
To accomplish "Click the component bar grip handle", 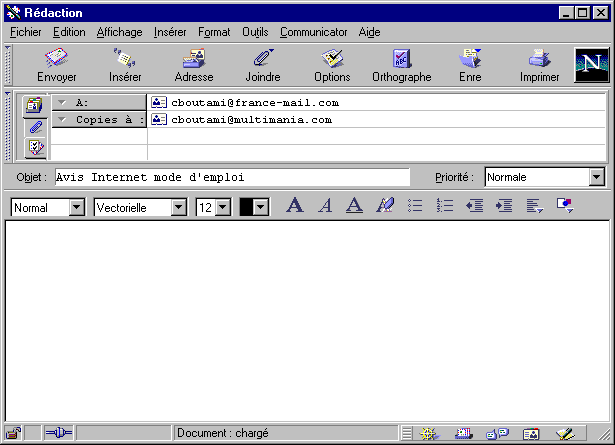I will [407, 433].
